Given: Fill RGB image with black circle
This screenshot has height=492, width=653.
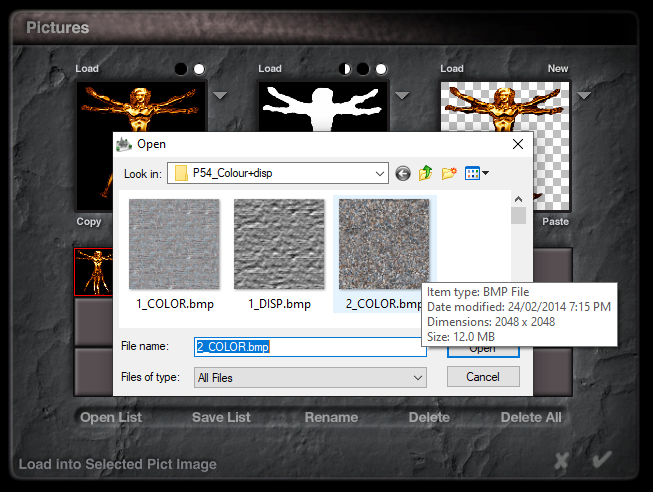Looking at the screenshot, I should click(x=181, y=69).
